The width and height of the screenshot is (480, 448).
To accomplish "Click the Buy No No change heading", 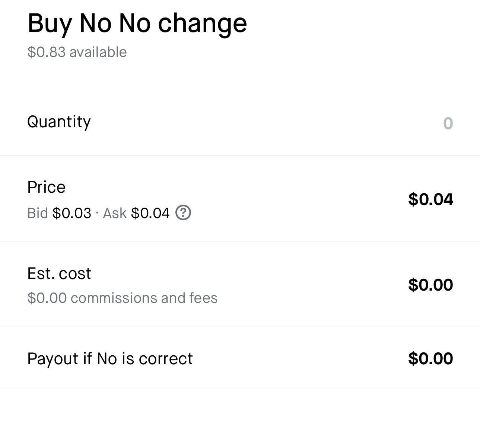I will point(137,23).
